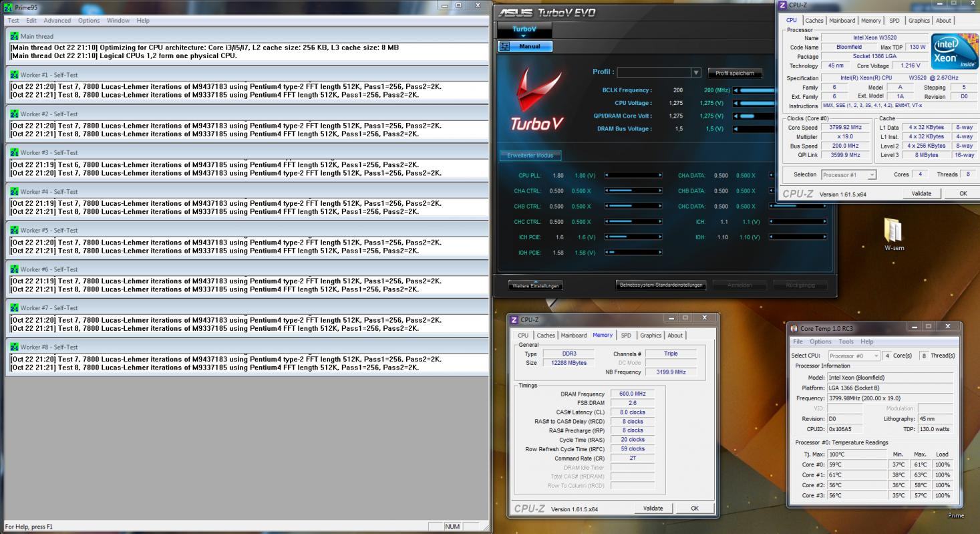The image size is (980, 534).
Task: Click the ICH PCIE slider track
Action: 633,237
